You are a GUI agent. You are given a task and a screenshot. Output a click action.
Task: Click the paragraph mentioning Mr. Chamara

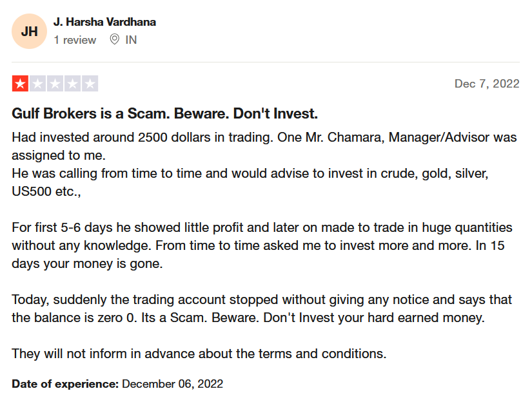pyautogui.click(x=264, y=146)
